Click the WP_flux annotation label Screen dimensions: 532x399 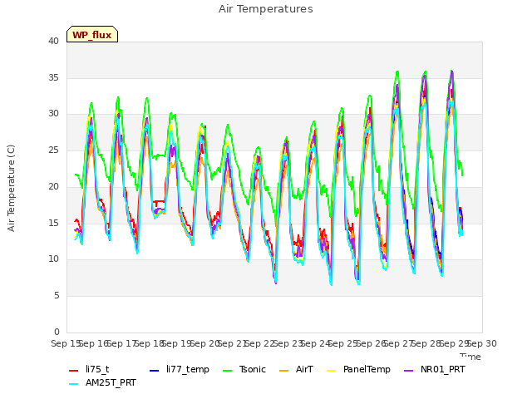pos(92,35)
